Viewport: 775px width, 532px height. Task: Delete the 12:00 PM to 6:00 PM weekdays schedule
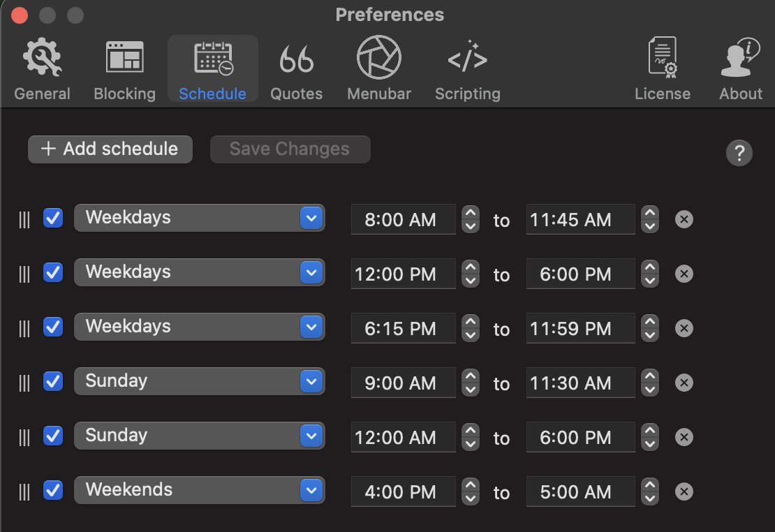684,274
